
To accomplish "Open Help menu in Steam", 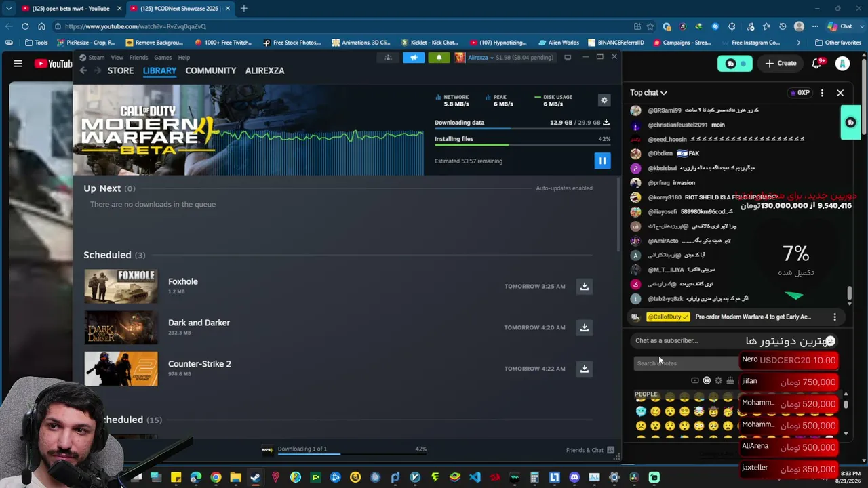I will tap(184, 58).
